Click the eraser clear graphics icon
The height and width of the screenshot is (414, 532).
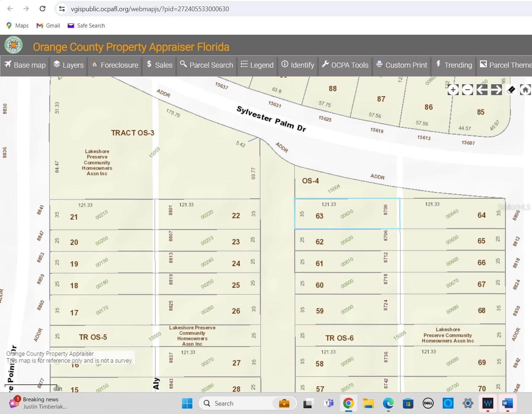pyautogui.click(x=511, y=90)
